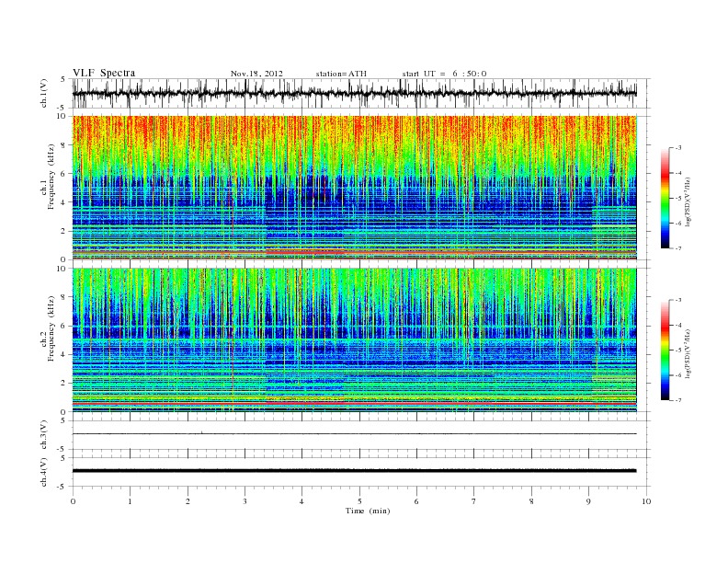728x563 pixels.
Task: Click the ch.3 flat waveform trace
Action: tap(355, 434)
